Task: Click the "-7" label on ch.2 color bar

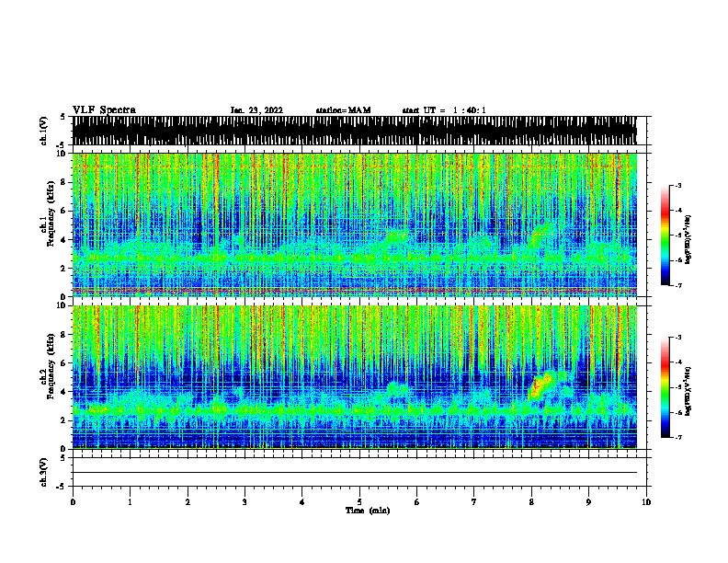Action: (677, 437)
